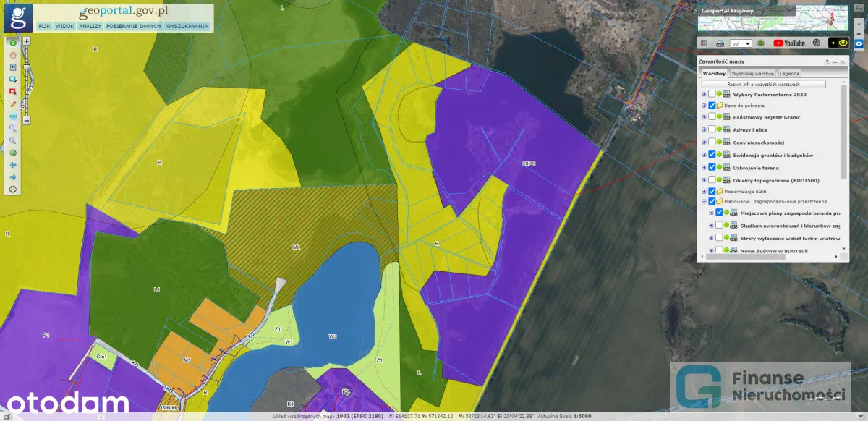Click the green info tool icon
Image resolution: width=868 pixels, height=421 pixels.
13,43
